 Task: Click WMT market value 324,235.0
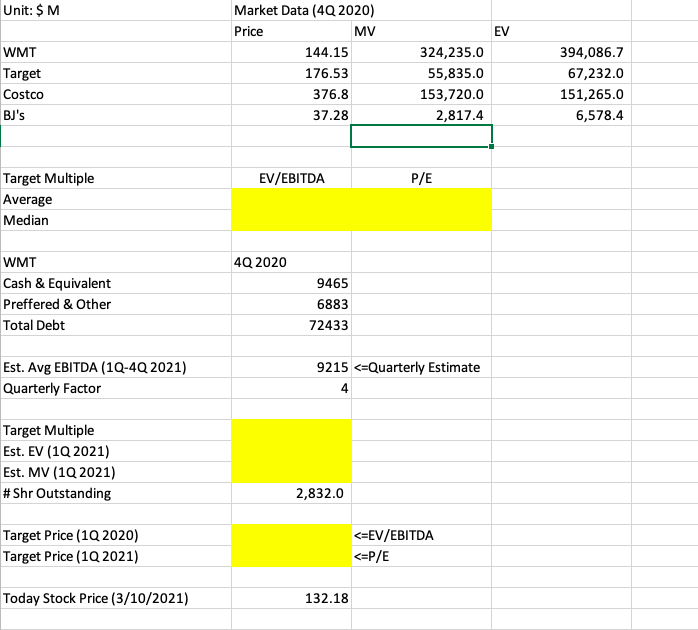(421, 52)
